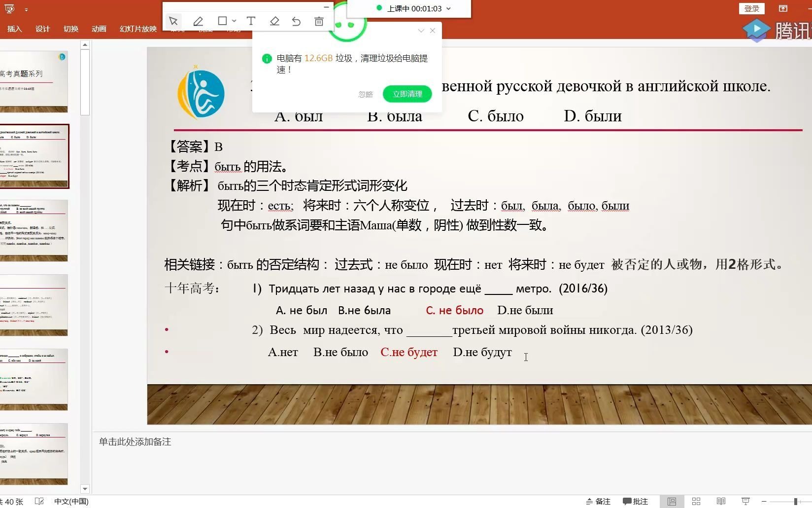812x508 pixels.
Task: Select the 高考真题系列 title slide thumbnail
Action: (34, 81)
